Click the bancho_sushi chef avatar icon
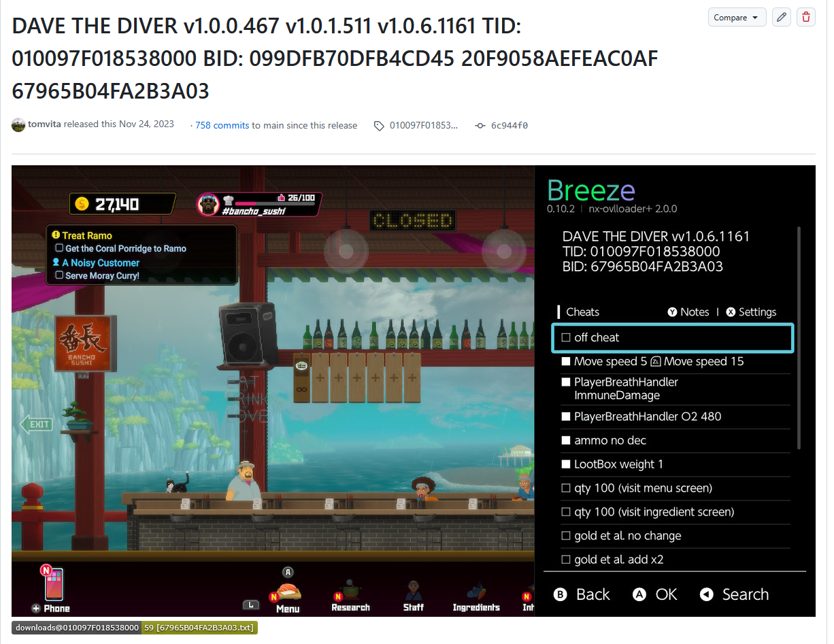Viewport: 834px width, 644px height. (x=208, y=204)
